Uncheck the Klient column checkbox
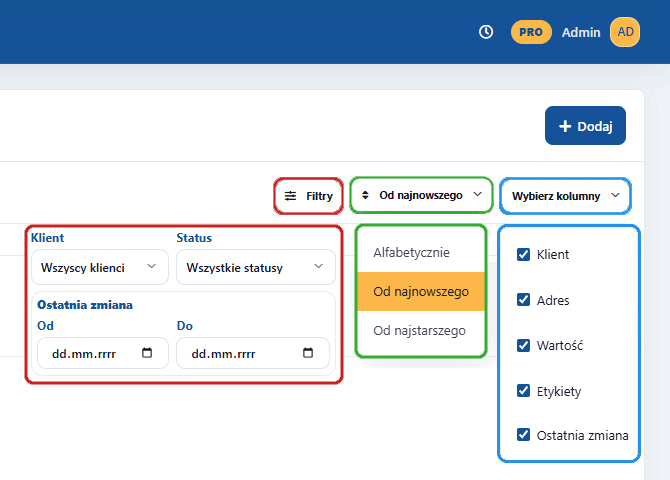 click(523, 254)
